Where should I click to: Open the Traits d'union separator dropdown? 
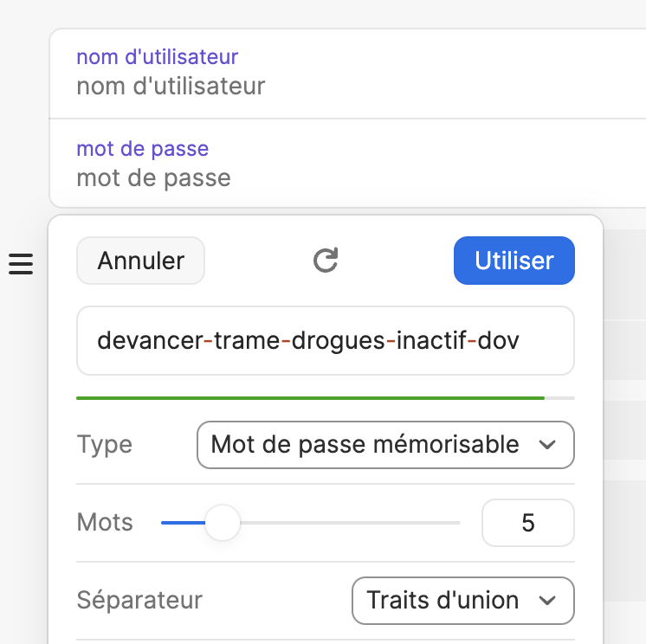pyautogui.click(x=463, y=601)
